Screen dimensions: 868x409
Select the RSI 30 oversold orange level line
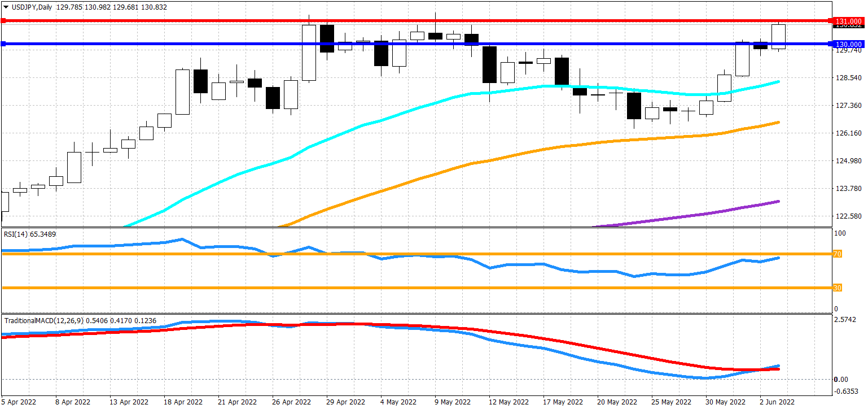tap(418, 288)
